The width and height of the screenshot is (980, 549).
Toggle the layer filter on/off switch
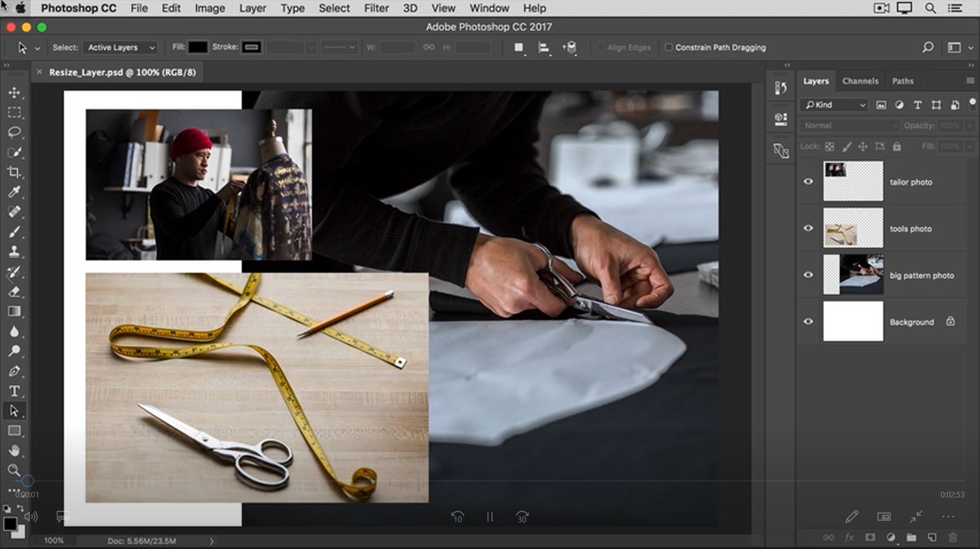point(972,104)
